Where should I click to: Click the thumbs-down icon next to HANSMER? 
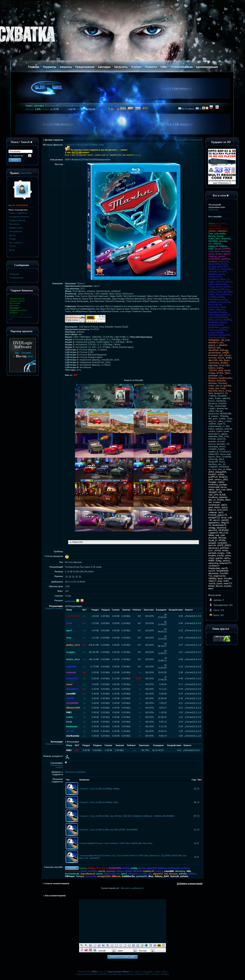pyautogui.click(x=82, y=601)
